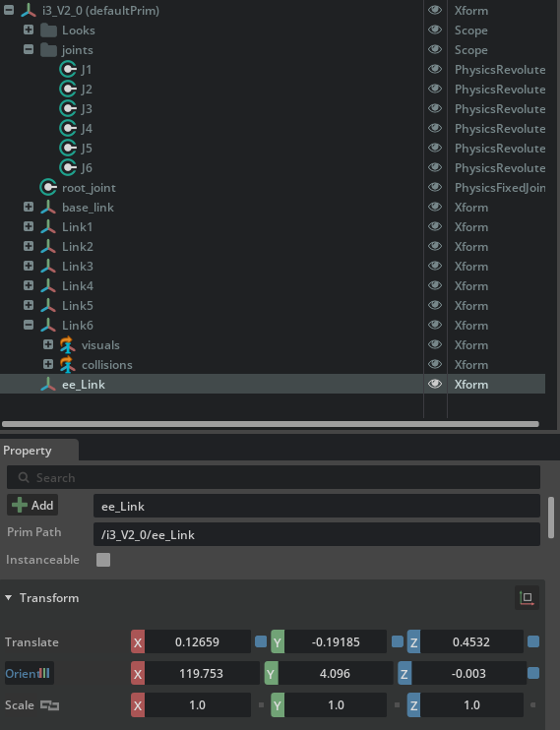560x730 pixels.
Task: Click the root_joint fixed joint icon
Action: (x=48, y=188)
